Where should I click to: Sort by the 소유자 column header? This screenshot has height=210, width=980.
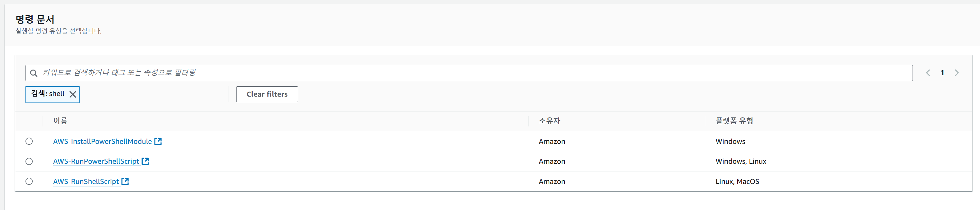549,121
